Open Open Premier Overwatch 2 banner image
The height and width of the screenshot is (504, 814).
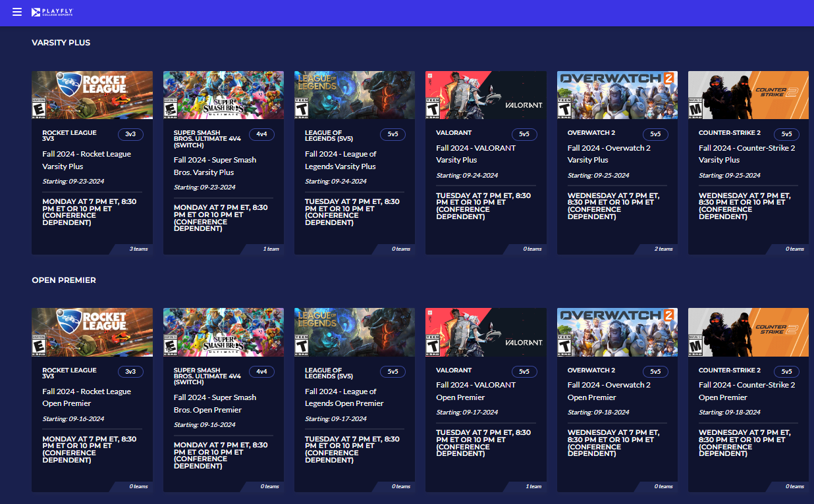617,332
